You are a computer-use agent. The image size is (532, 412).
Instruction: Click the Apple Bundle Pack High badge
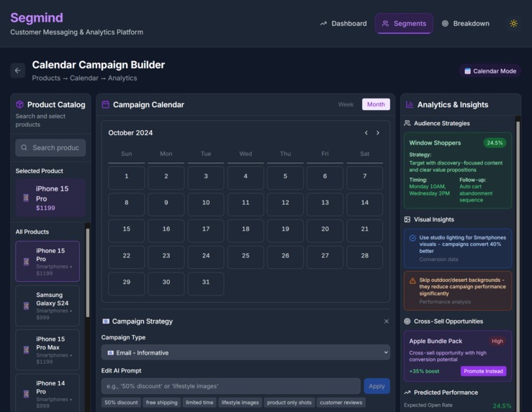coord(497,342)
